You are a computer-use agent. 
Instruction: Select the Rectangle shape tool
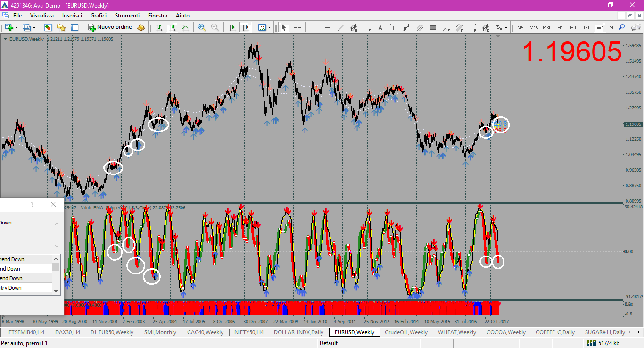(433, 27)
